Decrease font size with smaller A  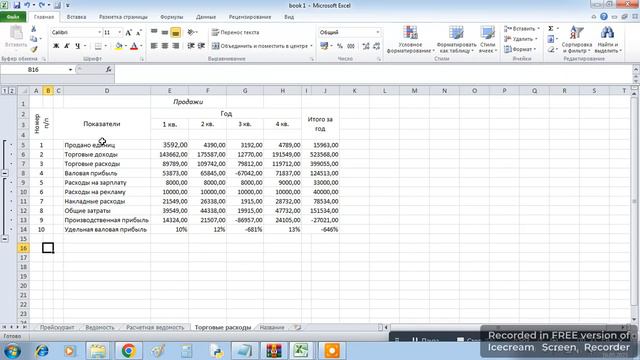coord(139,32)
